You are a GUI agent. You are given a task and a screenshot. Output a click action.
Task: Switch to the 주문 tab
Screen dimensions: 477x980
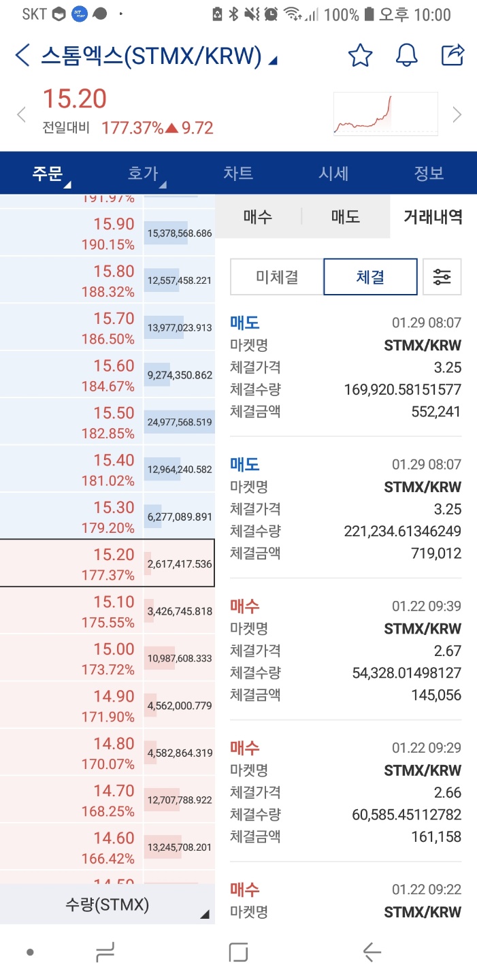pos(48,173)
